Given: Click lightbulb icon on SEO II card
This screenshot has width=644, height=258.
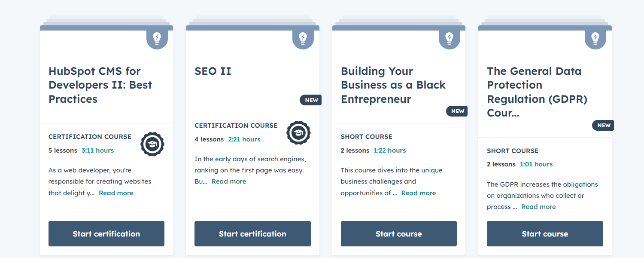Looking at the screenshot, I should pos(303,39).
